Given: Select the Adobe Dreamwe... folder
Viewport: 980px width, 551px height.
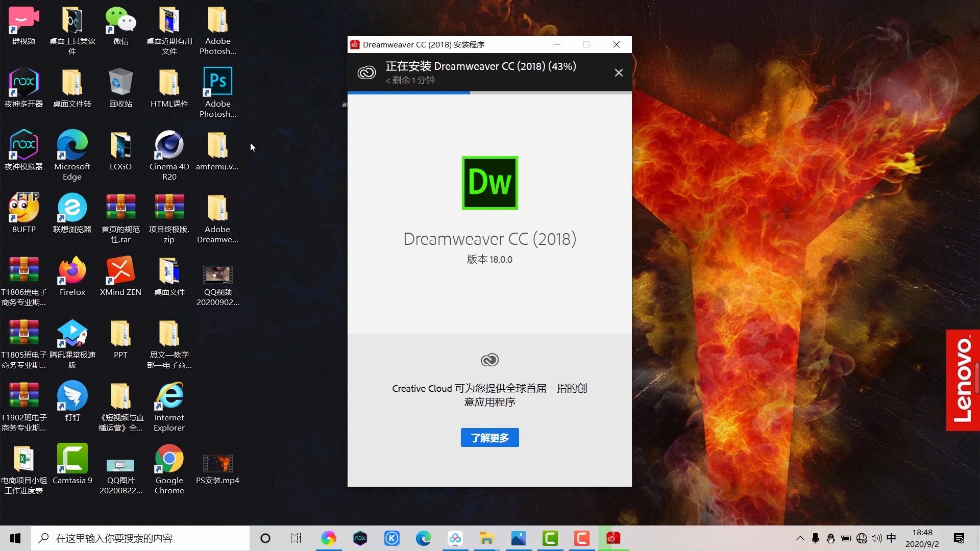Looking at the screenshot, I should pyautogui.click(x=217, y=218).
